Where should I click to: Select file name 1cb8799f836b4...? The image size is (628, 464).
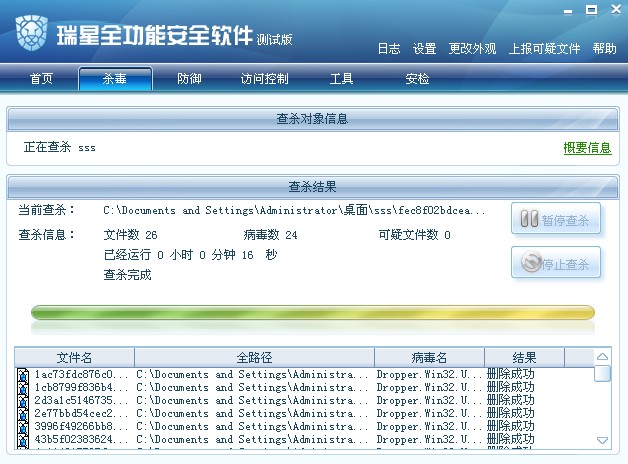[81, 388]
